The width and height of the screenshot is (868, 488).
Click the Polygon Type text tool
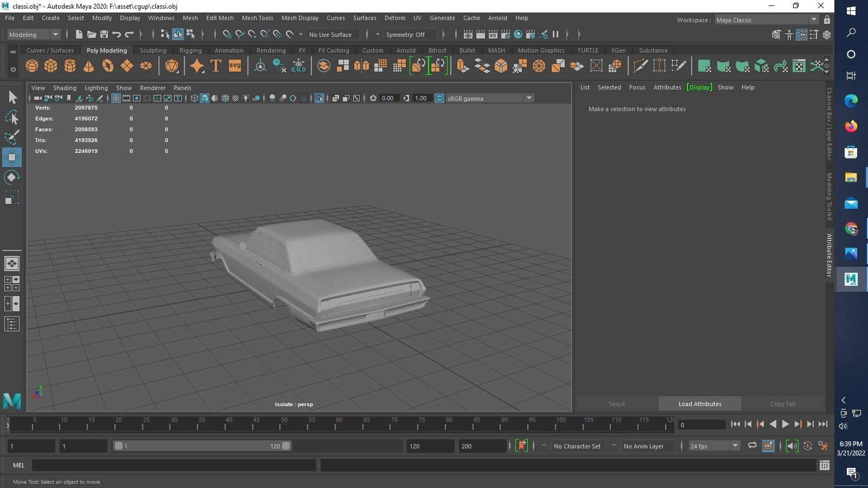[x=215, y=66]
